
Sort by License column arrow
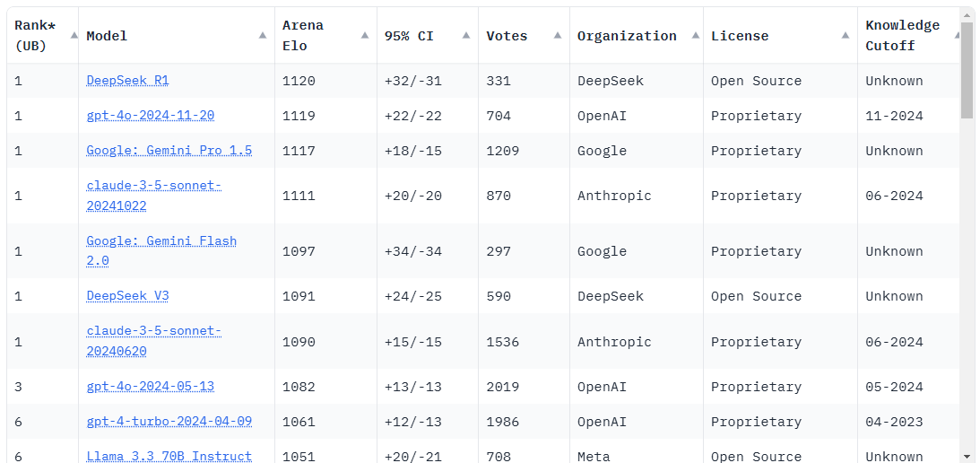coord(846,36)
